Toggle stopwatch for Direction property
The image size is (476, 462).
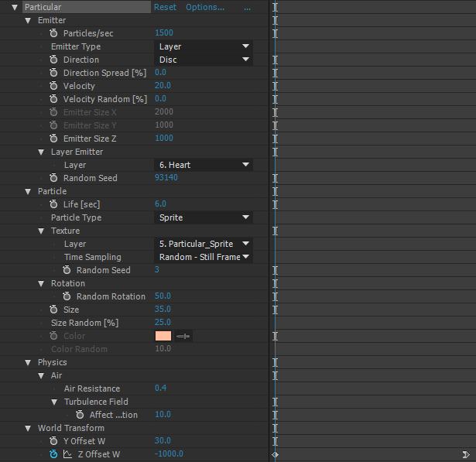pos(53,60)
